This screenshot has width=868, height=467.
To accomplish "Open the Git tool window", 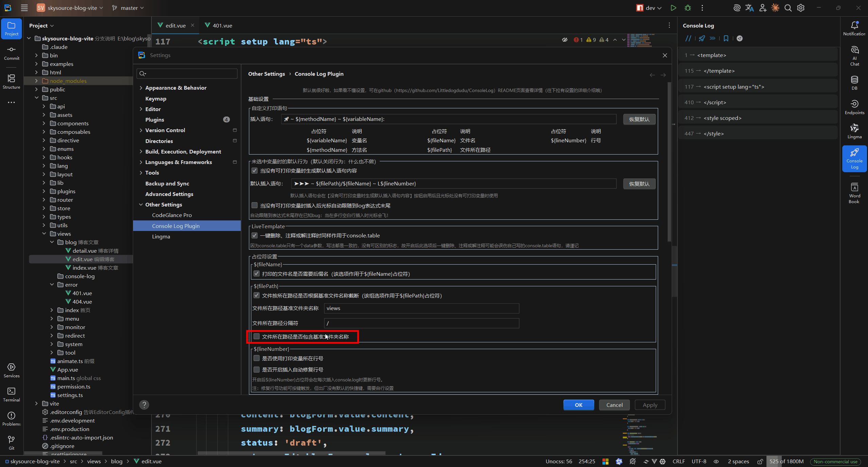I will point(12,443).
